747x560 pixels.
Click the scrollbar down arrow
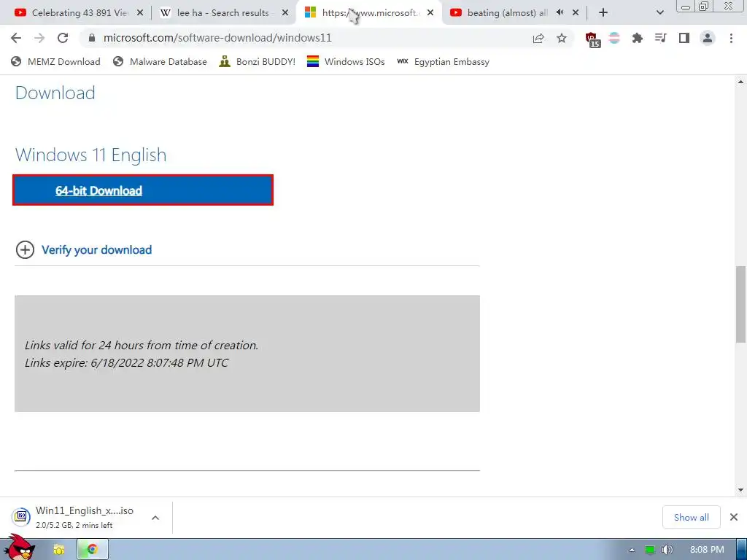pyautogui.click(x=741, y=489)
